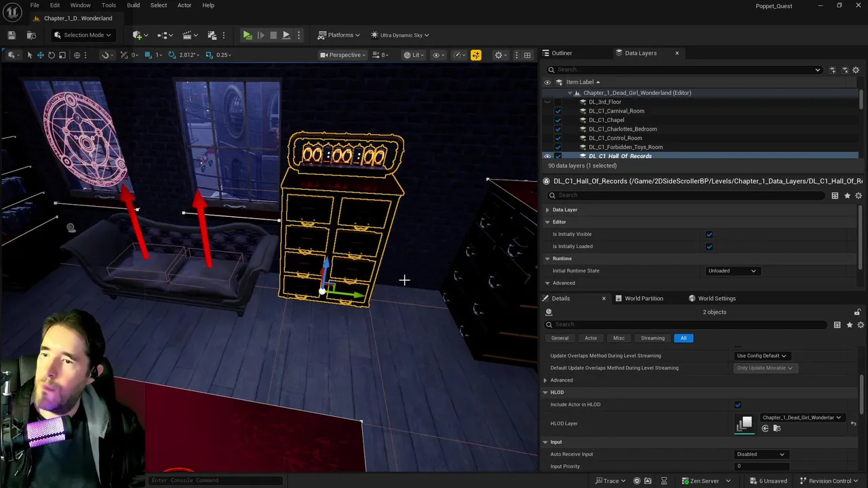Open Initial Runtime State Unloaded dropdown
The height and width of the screenshot is (488, 868).
(x=732, y=271)
